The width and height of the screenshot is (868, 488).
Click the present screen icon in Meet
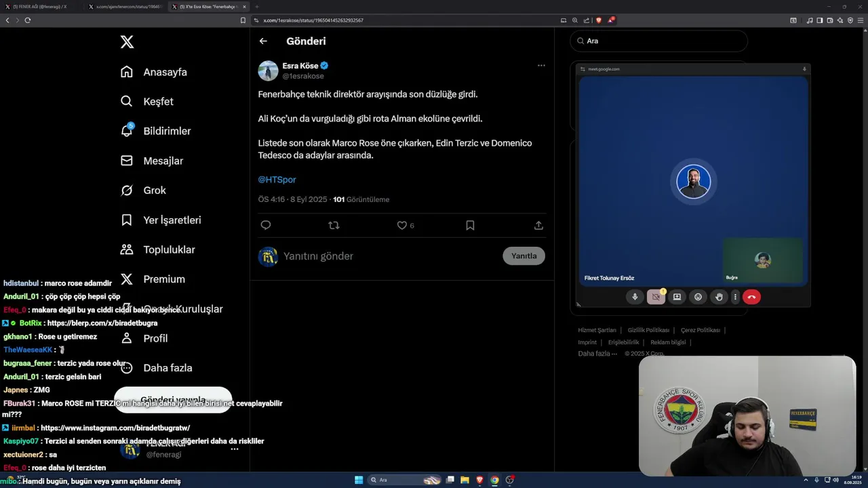[677, 297]
